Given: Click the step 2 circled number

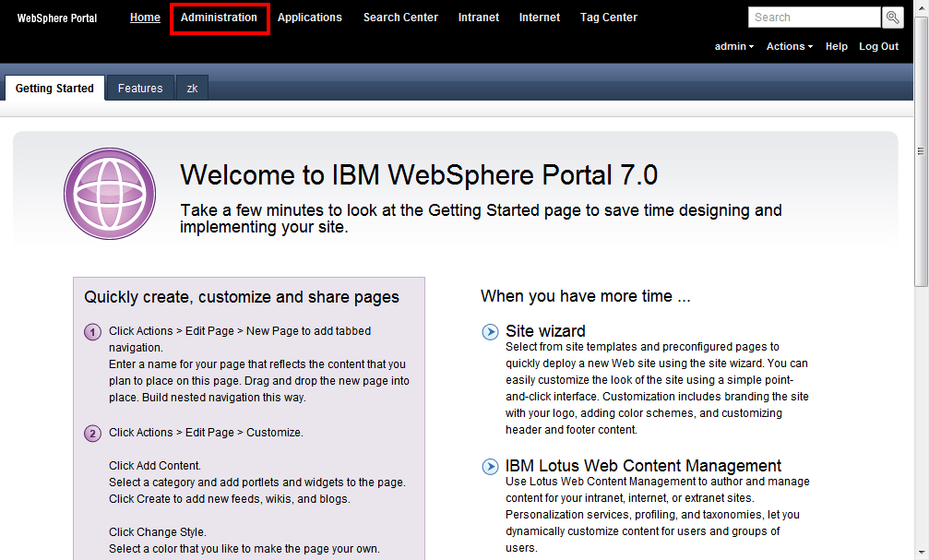Looking at the screenshot, I should click(x=92, y=434).
